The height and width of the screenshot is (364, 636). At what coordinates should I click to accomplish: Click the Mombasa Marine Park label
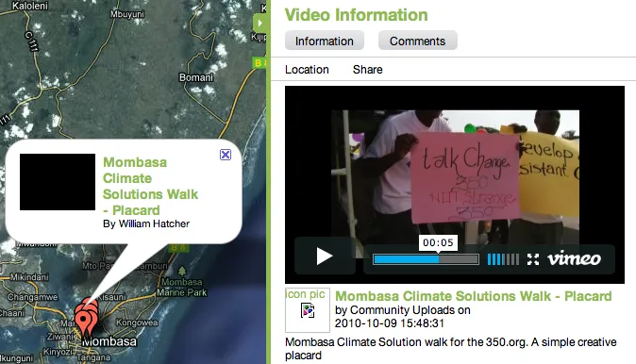(182, 287)
